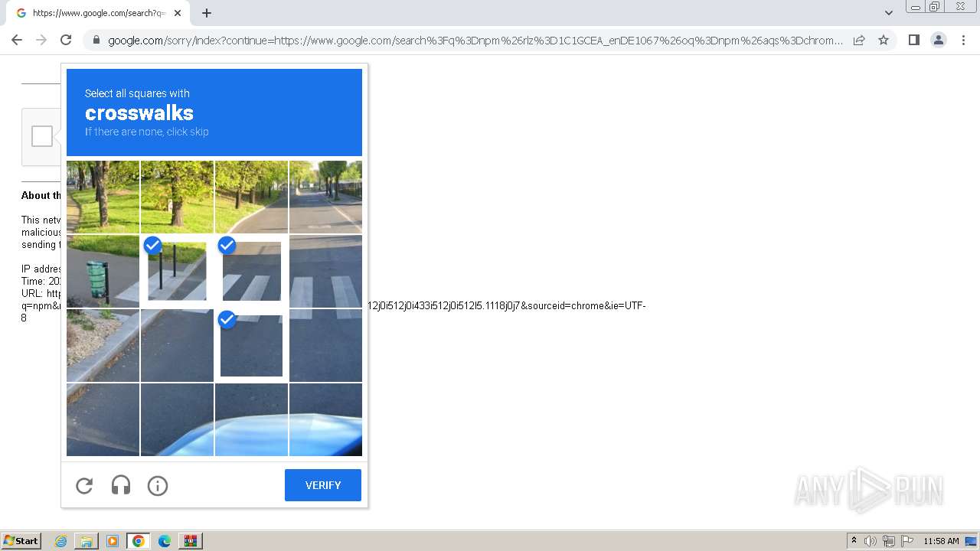
Task: Open volume control in system tray
Action: tap(871, 541)
